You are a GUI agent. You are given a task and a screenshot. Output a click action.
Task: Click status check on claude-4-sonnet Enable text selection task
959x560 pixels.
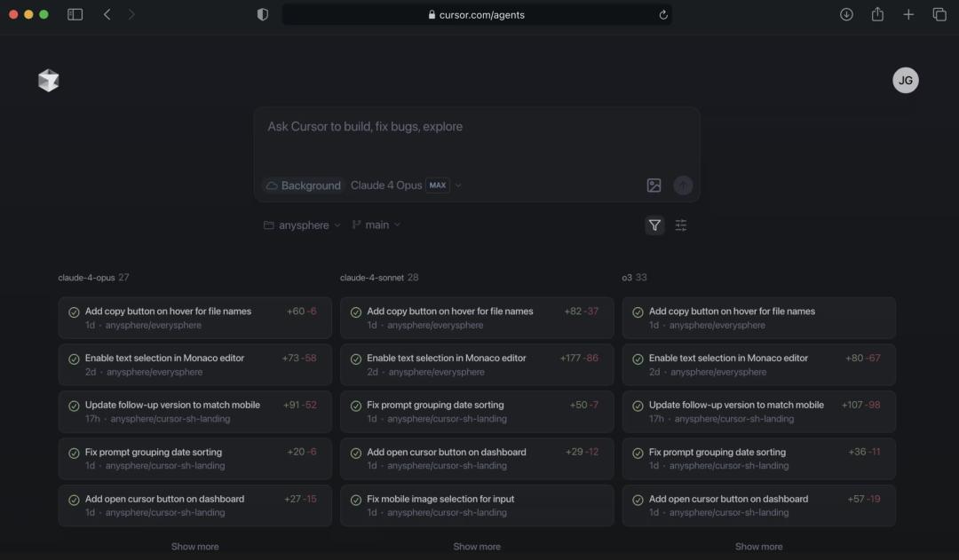pos(356,359)
